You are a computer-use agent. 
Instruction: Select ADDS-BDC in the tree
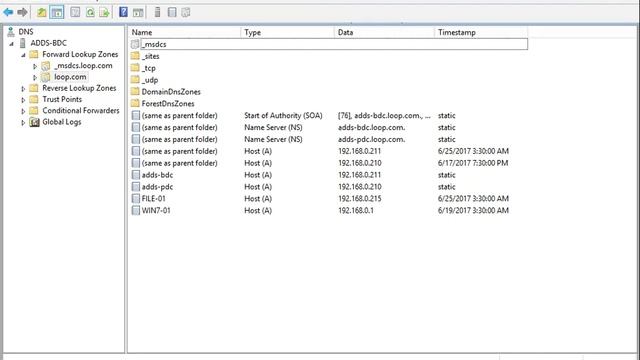point(48,43)
